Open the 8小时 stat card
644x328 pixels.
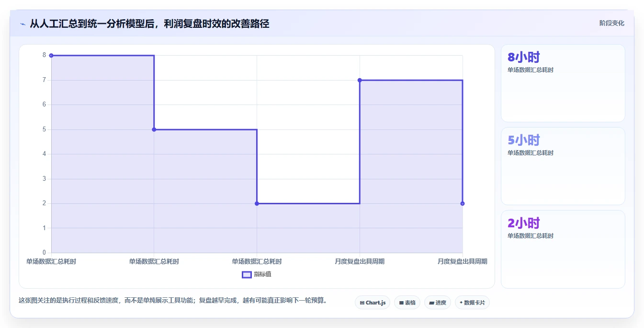[563, 83]
